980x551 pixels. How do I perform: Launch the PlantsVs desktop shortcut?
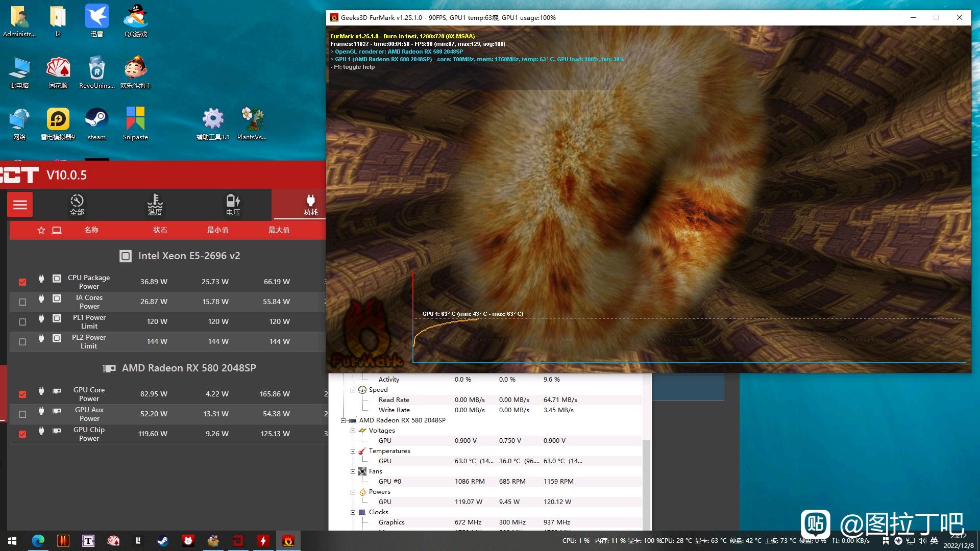pyautogui.click(x=252, y=124)
